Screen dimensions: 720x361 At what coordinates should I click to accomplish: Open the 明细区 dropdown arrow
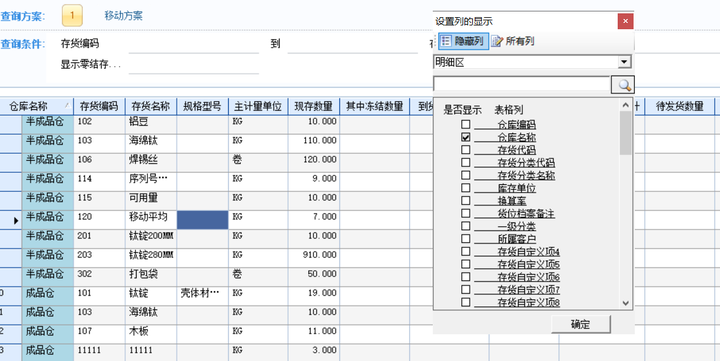pyautogui.click(x=624, y=62)
